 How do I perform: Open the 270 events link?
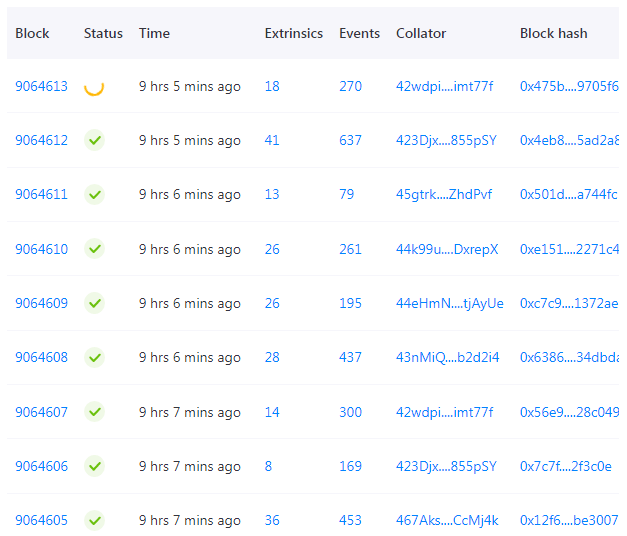pos(350,86)
